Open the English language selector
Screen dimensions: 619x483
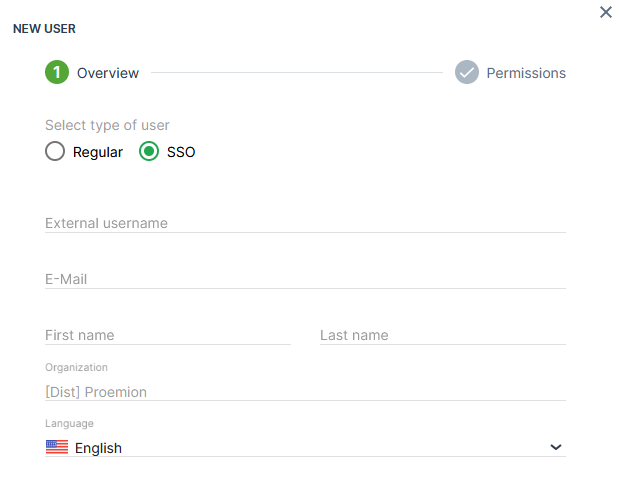pyautogui.click(x=300, y=448)
